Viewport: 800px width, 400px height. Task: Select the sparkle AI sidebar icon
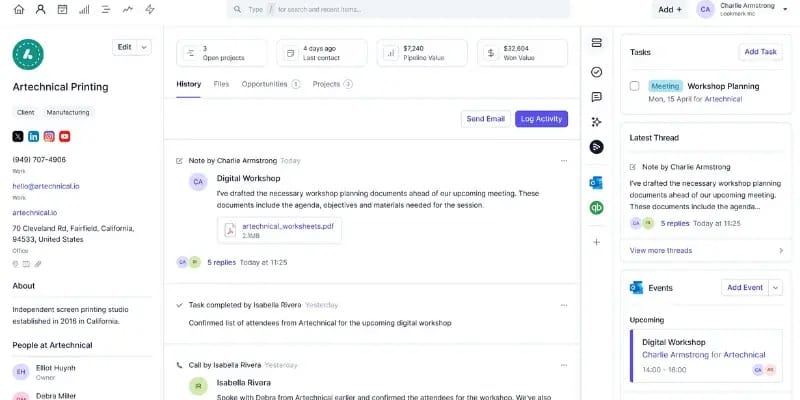[x=596, y=122]
